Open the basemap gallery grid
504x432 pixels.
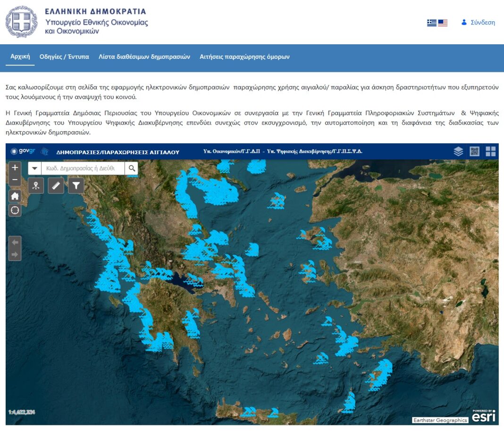click(491, 151)
